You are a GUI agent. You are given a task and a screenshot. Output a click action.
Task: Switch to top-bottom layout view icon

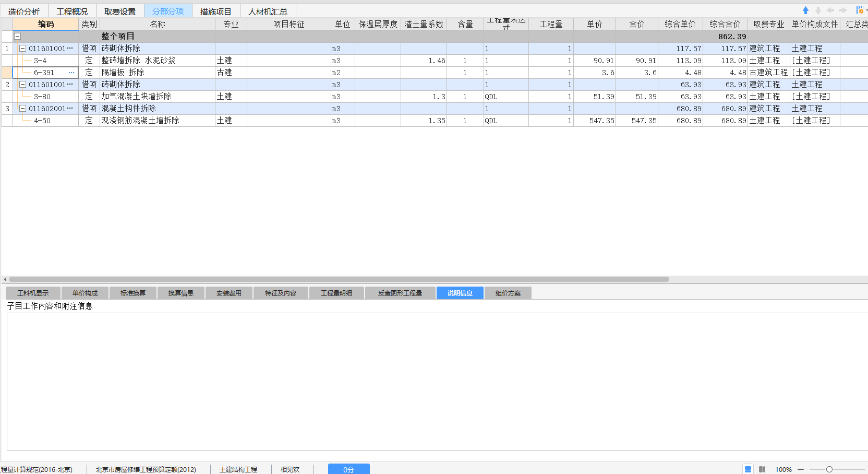748,469
